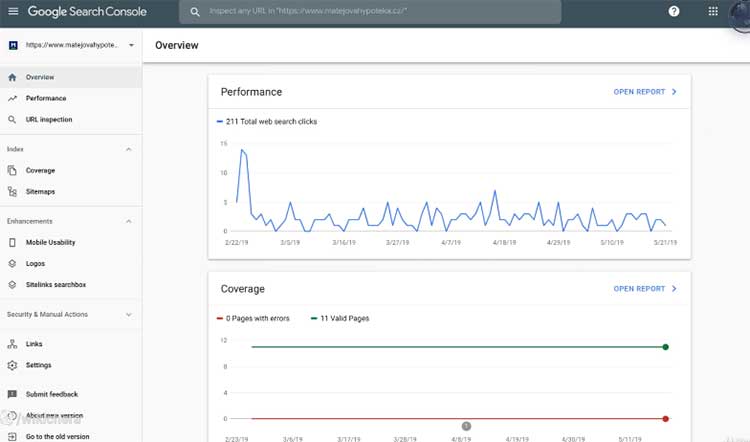This screenshot has height=442, width=750.
Task: Open the hamburger navigation menu
Action: tap(13, 11)
